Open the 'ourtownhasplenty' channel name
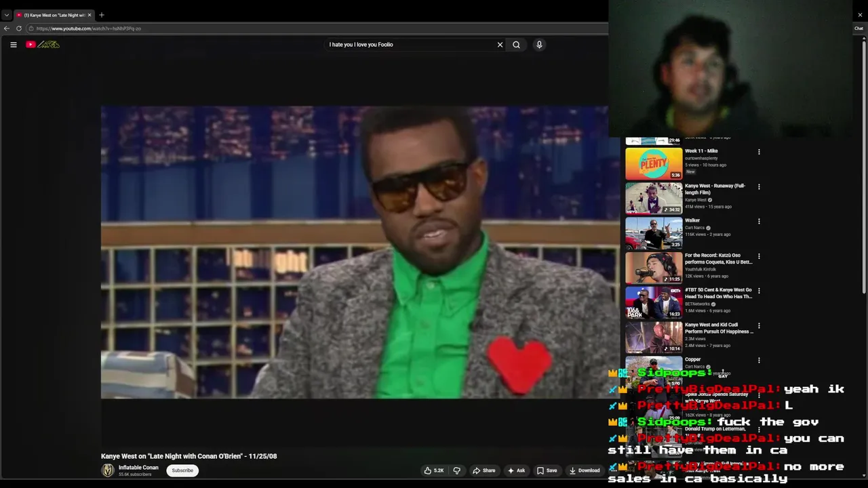Image resolution: width=868 pixels, height=488 pixels. pyautogui.click(x=701, y=158)
